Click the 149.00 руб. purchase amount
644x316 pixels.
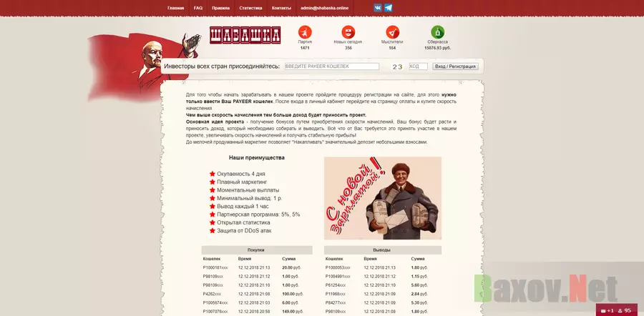(293, 312)
